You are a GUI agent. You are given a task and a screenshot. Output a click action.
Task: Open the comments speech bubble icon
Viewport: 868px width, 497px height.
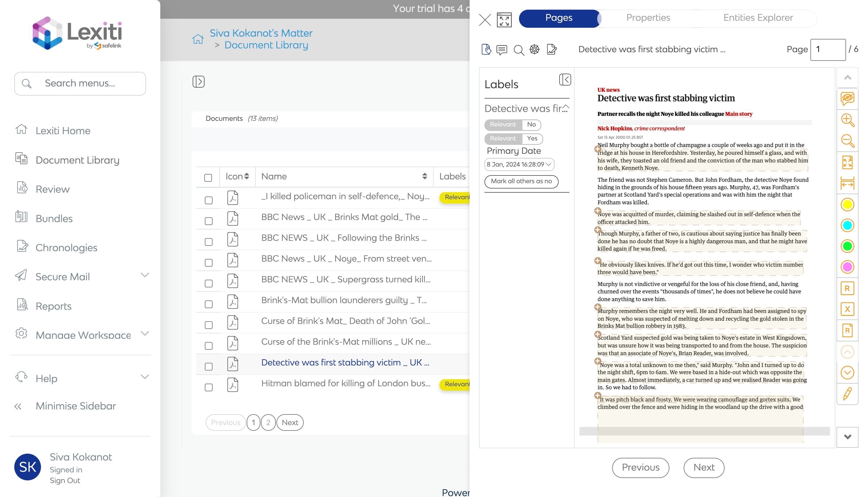502,50
